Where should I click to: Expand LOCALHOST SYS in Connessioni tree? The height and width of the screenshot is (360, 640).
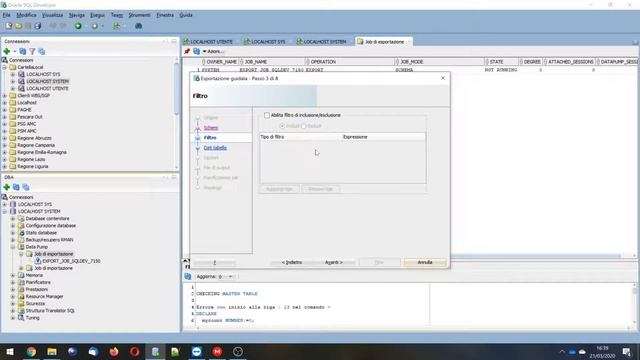[13, 74]
